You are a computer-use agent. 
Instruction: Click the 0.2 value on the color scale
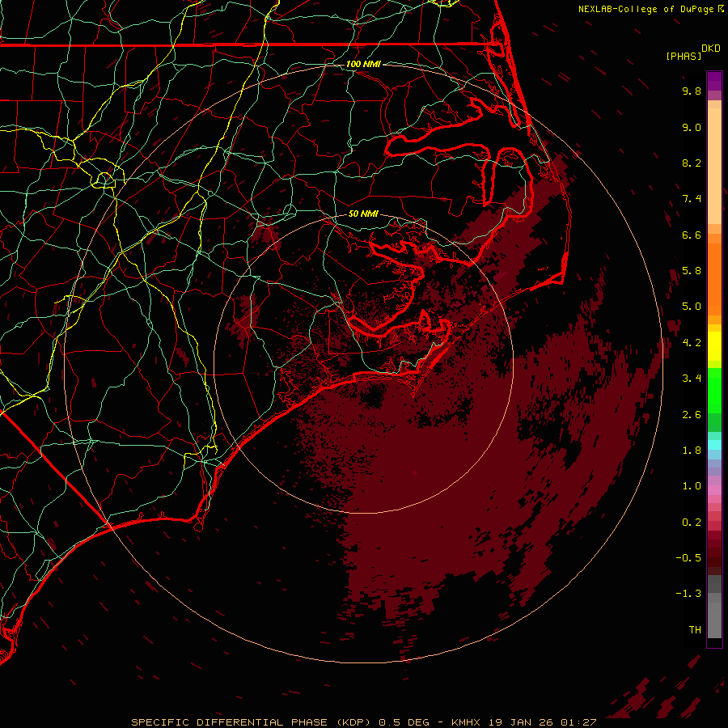coord(692,523)
